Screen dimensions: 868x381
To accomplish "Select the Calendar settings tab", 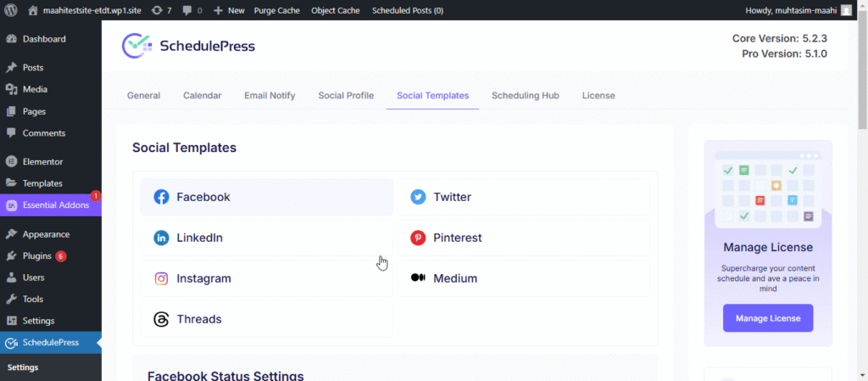I will point(202,96).
